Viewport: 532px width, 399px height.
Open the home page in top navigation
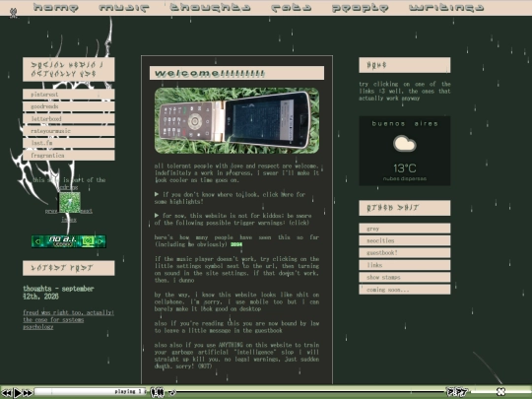(x=56, y=8)
